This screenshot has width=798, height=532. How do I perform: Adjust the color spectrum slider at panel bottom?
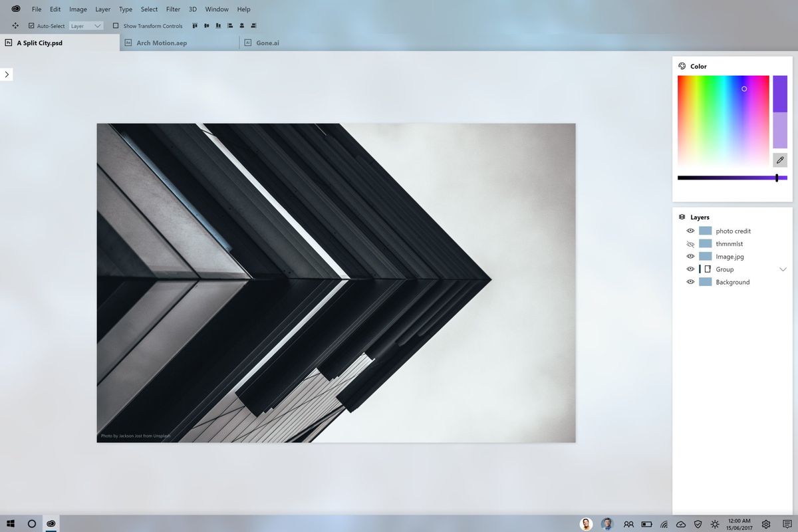777,178
